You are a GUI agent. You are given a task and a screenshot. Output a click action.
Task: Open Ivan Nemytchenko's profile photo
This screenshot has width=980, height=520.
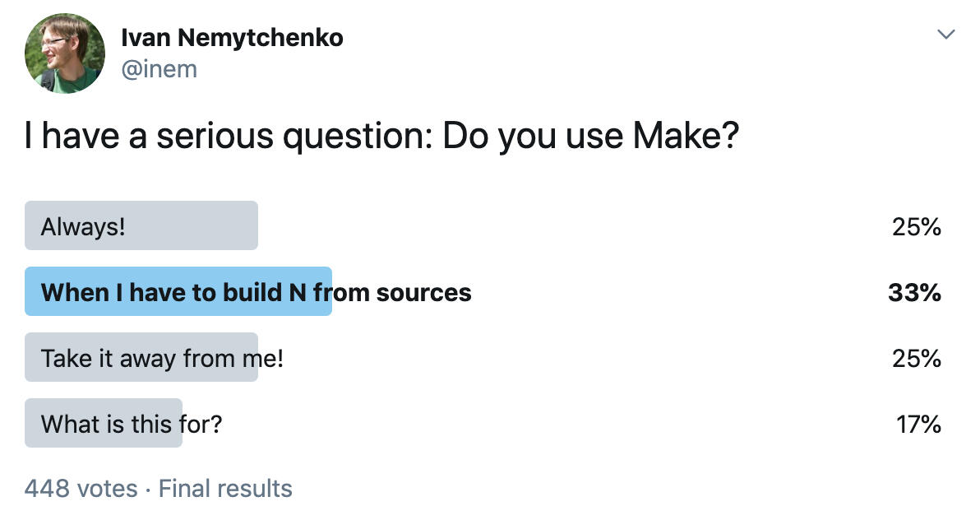[65, 53]
